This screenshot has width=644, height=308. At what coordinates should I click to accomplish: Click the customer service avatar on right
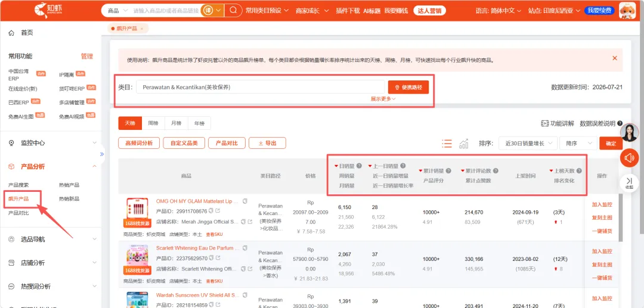click(x=629, y=132)
